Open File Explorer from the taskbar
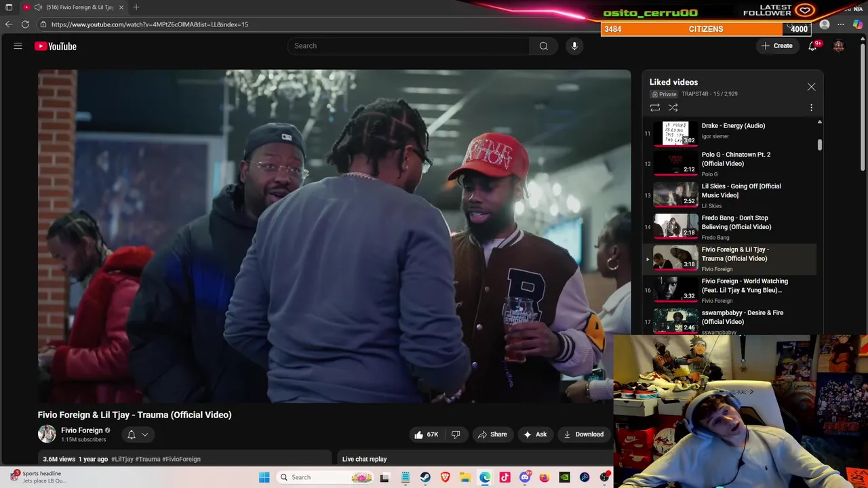This screenshot has width=868, height=488. click(x=465, y=477)
